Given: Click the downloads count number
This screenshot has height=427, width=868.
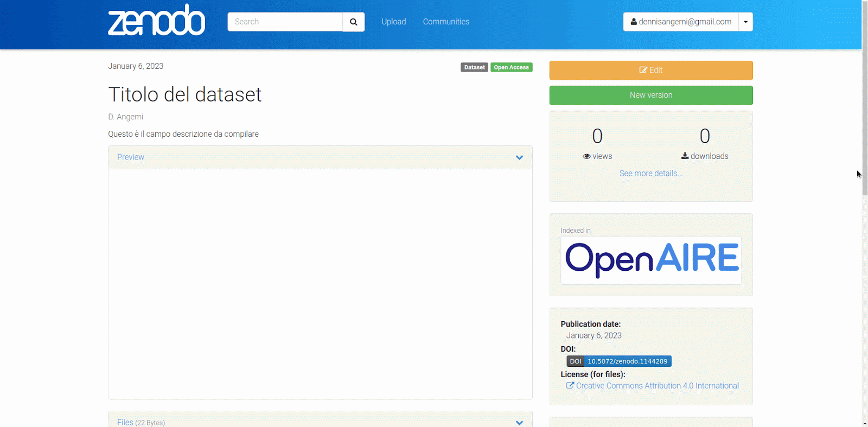Looking at the screenshot, I should [x=705, y=136].
